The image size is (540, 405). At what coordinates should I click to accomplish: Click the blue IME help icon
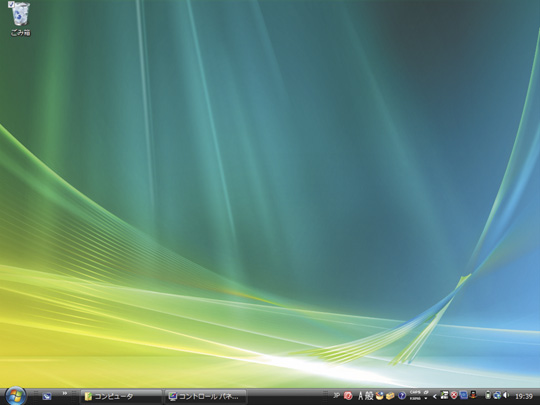[402, 396]
